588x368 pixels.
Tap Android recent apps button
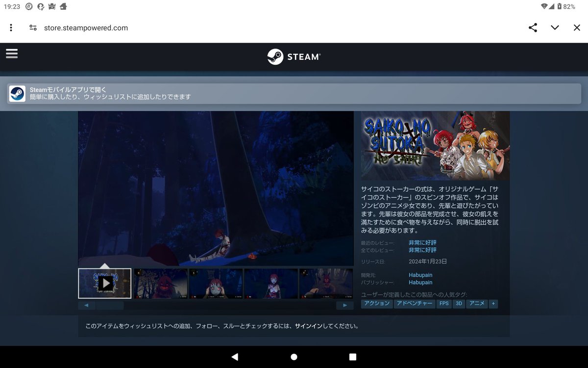(353, 357)
